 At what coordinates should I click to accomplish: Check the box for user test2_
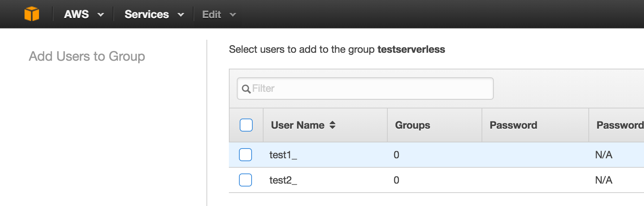245,180
